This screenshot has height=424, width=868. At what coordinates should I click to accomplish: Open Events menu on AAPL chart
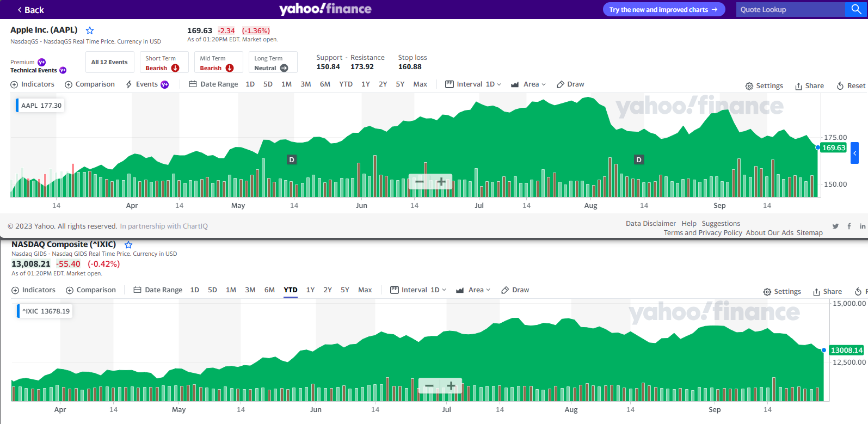coord(147,84)
